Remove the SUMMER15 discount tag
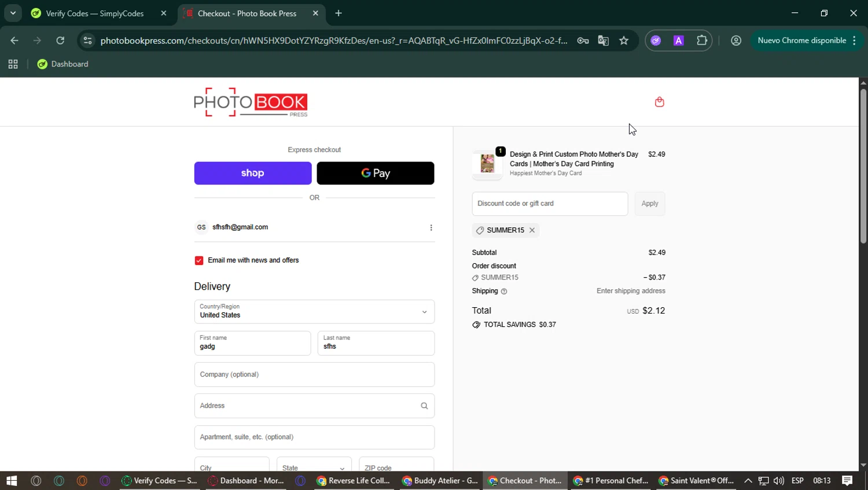868x490 pixels. pos(532,230)
